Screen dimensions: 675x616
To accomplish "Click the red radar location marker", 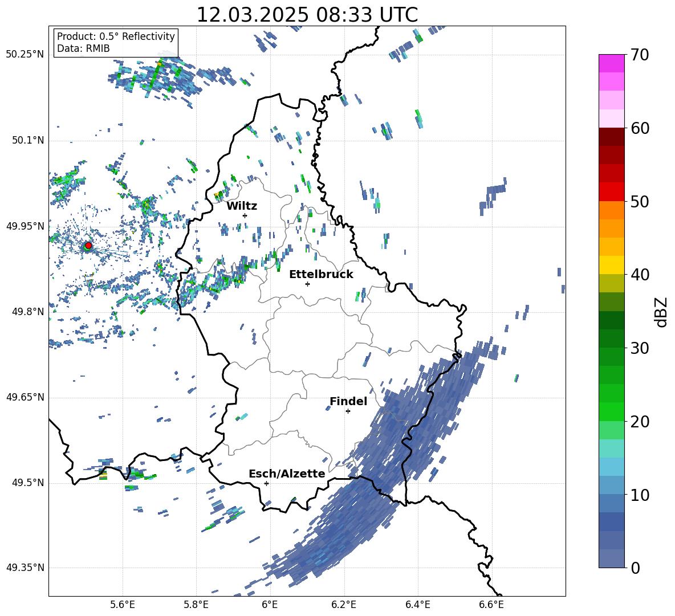I will 88,245.
